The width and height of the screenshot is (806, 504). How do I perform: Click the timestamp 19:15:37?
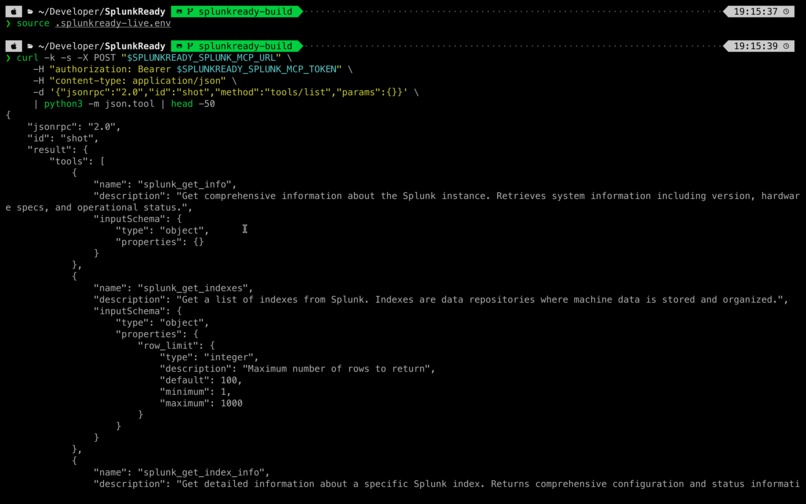coord(756,11)
